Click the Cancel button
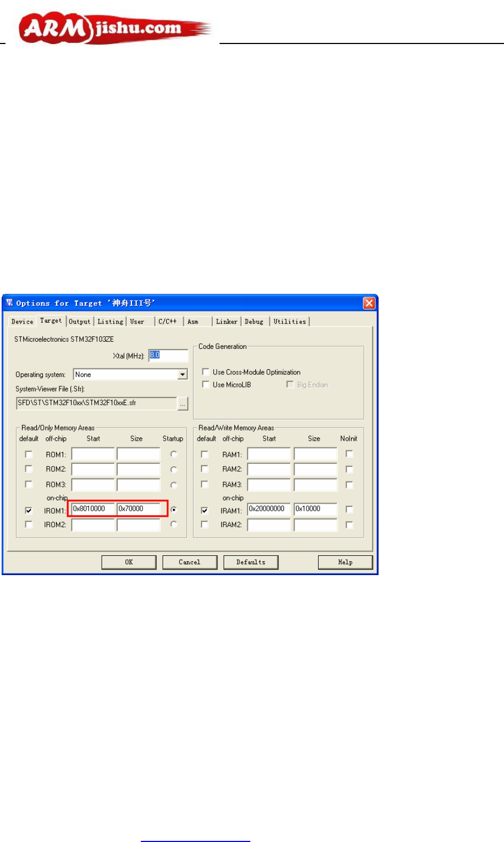This screenshot has width=504, height=842. [x=190, y=562]
